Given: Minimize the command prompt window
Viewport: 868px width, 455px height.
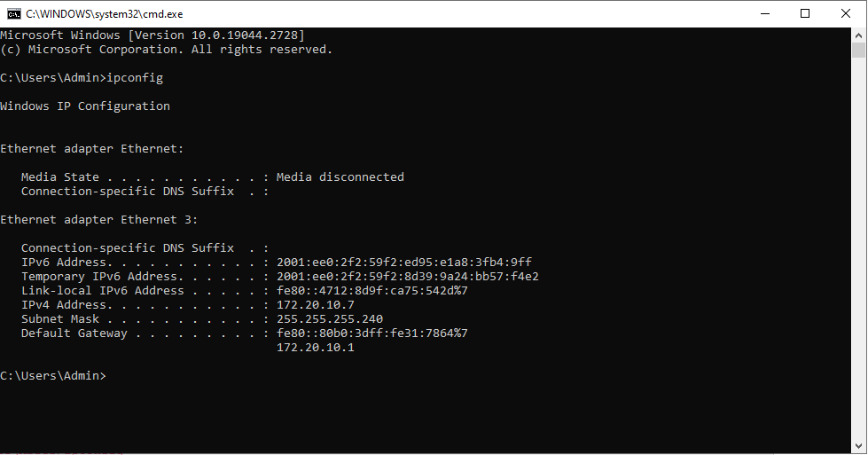Looking at the screenshot, I should [x=765, y=14].
